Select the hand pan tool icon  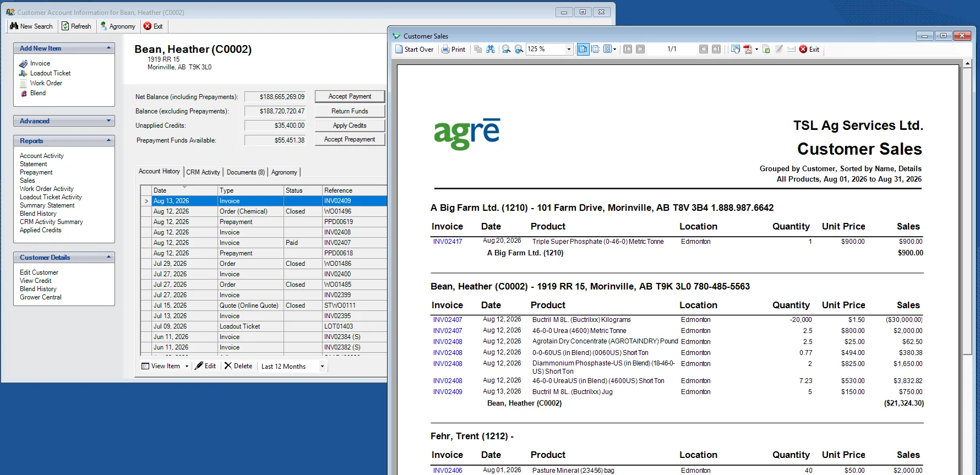point(736,50)
